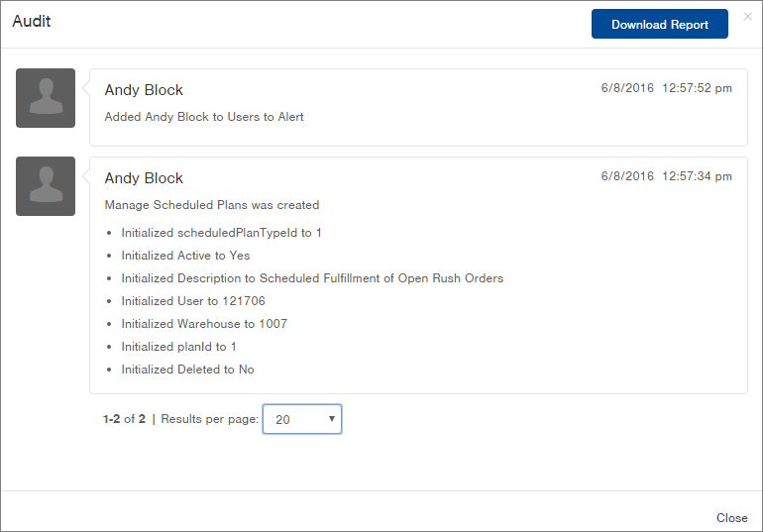Click the 'Manage Scheduled Plans was created' text
This screenshot has width=763, height=532.
[212, 205]
